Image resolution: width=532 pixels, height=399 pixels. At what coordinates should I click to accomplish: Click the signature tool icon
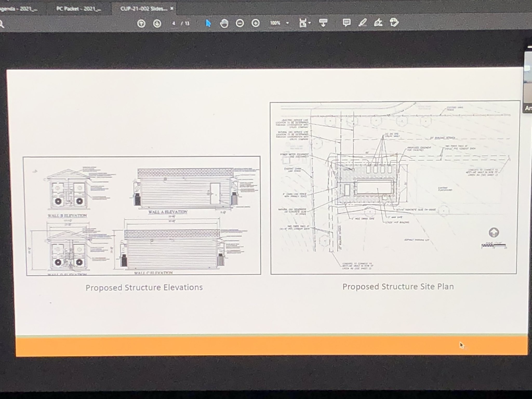378,23
